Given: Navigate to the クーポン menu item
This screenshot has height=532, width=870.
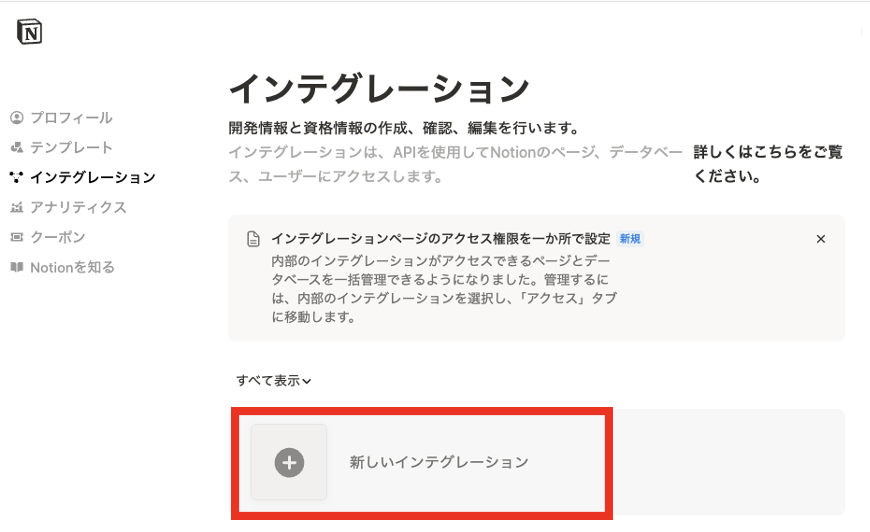Looking at the screenshot, I should tap(58, 238).
